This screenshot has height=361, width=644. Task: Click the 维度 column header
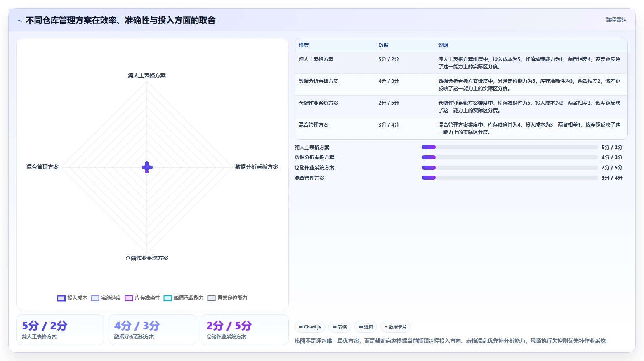pyautogui.click(x=304, y=45)
